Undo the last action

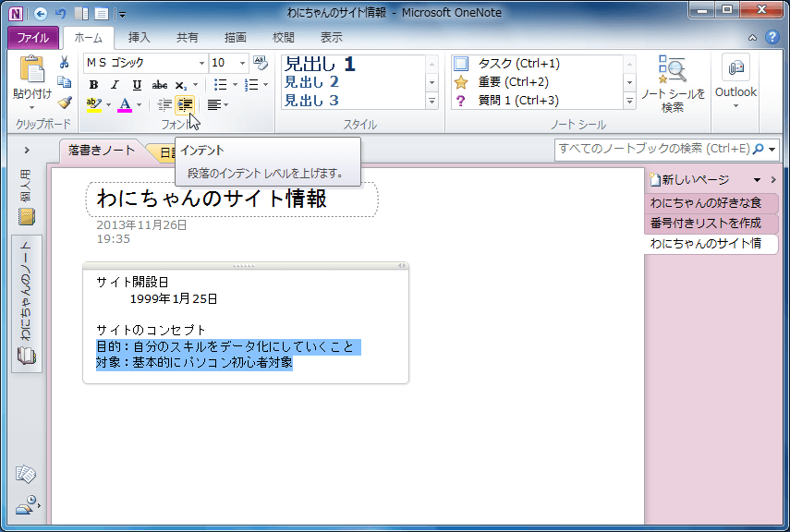click(60, 14)
